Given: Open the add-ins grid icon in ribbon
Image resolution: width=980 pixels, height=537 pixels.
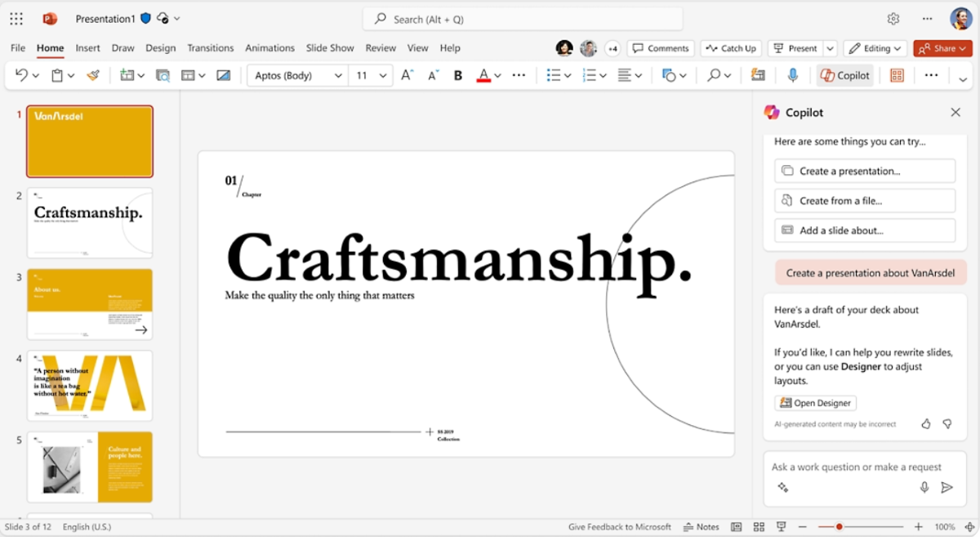Looking at the screenshot, I should [897, 75].
